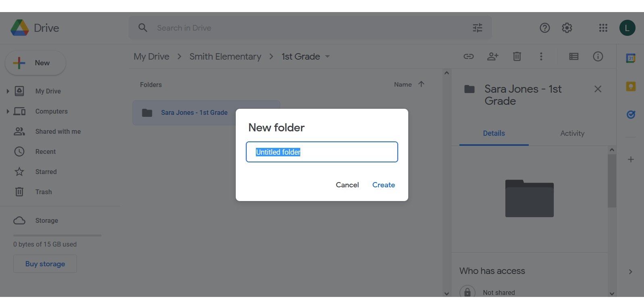Image resolution: width=644 pixels, height=307 pixels.
Task: Navigate to My Drive breadcrumb
Action: [152, 56]
